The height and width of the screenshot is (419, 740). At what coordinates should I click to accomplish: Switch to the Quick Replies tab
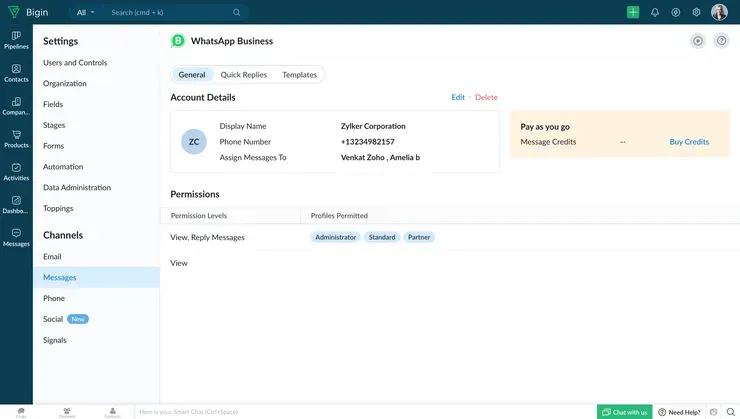[x=243, y=75]
